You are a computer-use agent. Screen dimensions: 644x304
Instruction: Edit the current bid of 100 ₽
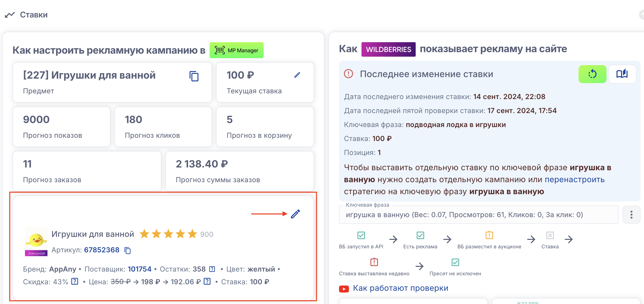point(297,75)
